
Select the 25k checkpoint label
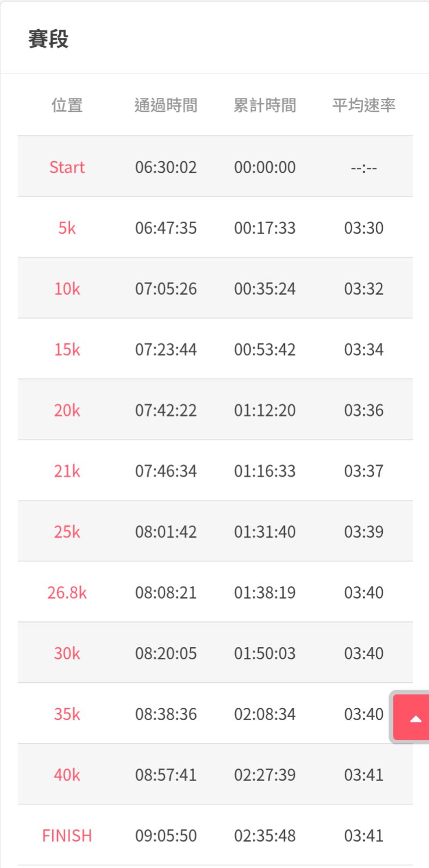(x=67, y=532)
